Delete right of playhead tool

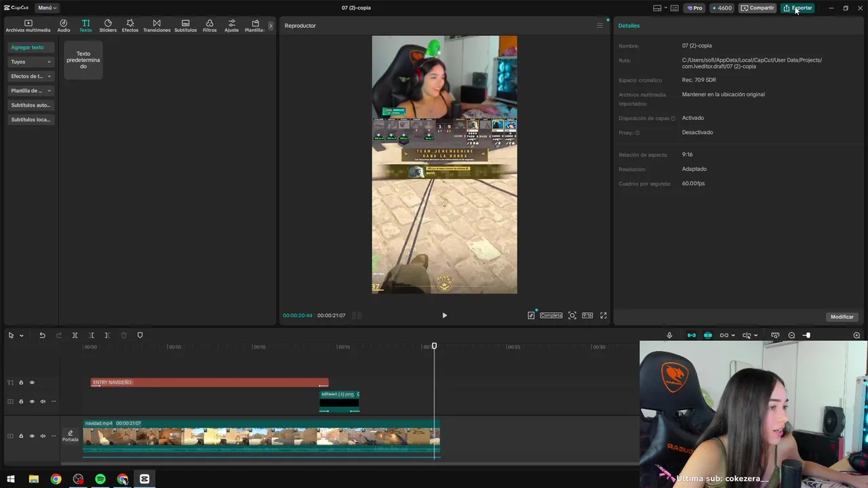[107, 335]
